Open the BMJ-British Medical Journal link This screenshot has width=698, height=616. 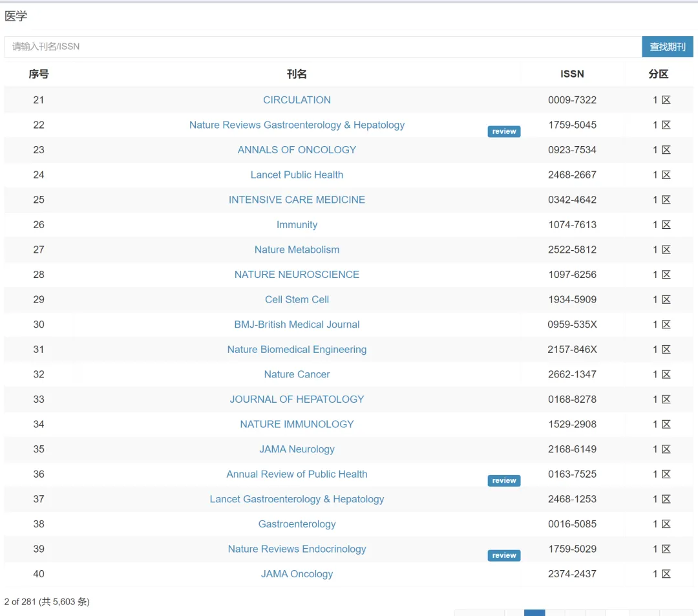click(x=297, y=324)
